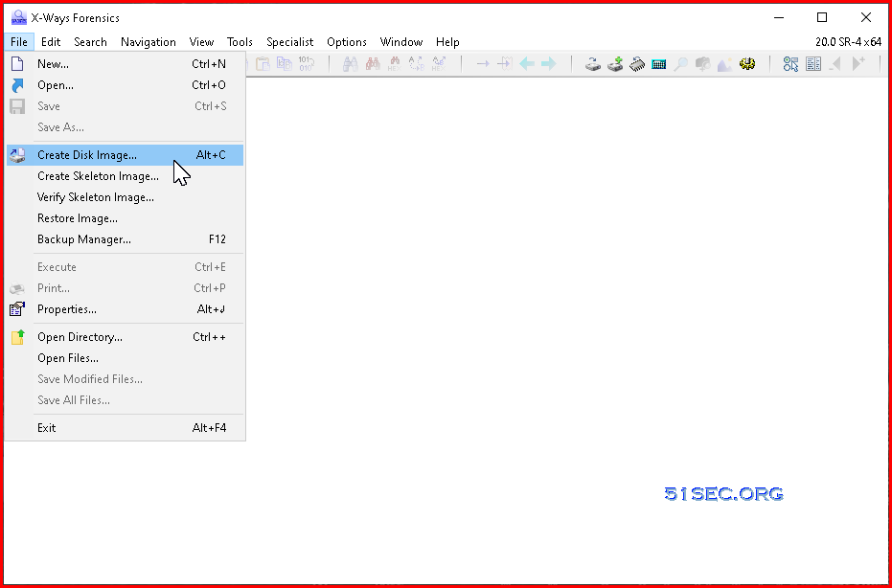892x588 pixels.
Task: Choose Exit from File menu
Action: 126,428
